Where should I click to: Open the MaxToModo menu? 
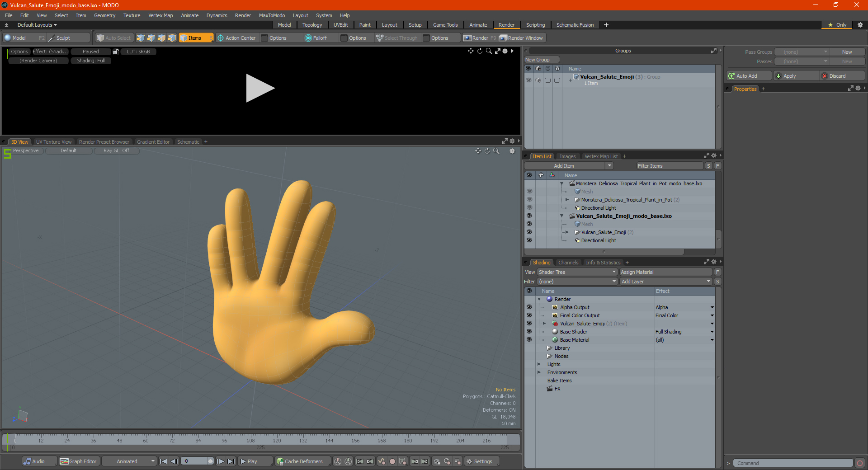pyautogui.click(x=272, y=15)
